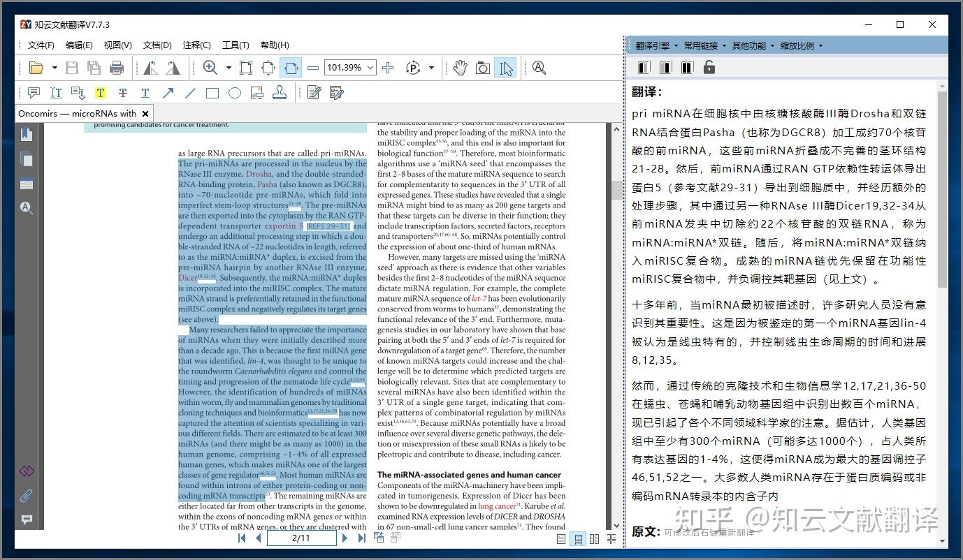Activate the snapshot camera tool
Screen dimensions: 963x560
click(x=482, y=67)
